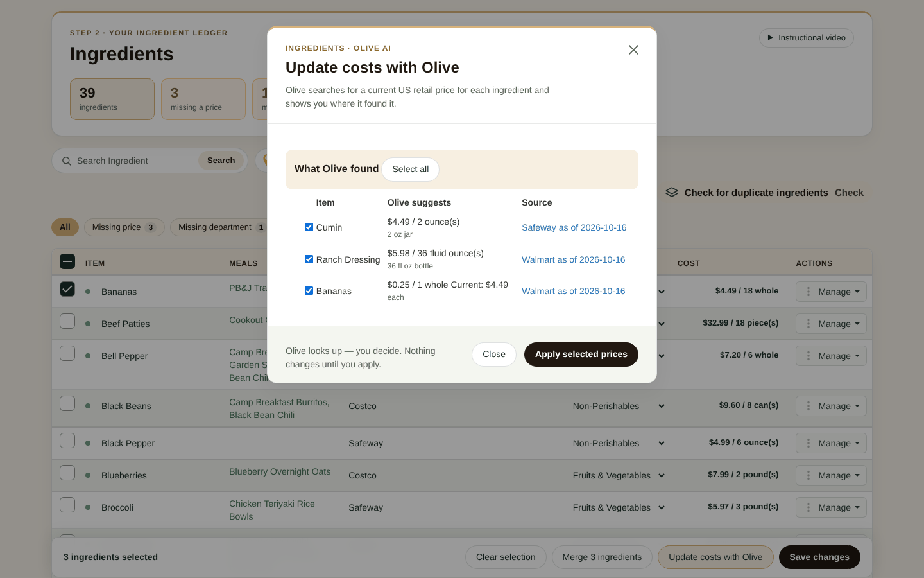Toggle the select-all header checkbox in table
This screenshot has height=578, width=924.
tap(67, 261)
